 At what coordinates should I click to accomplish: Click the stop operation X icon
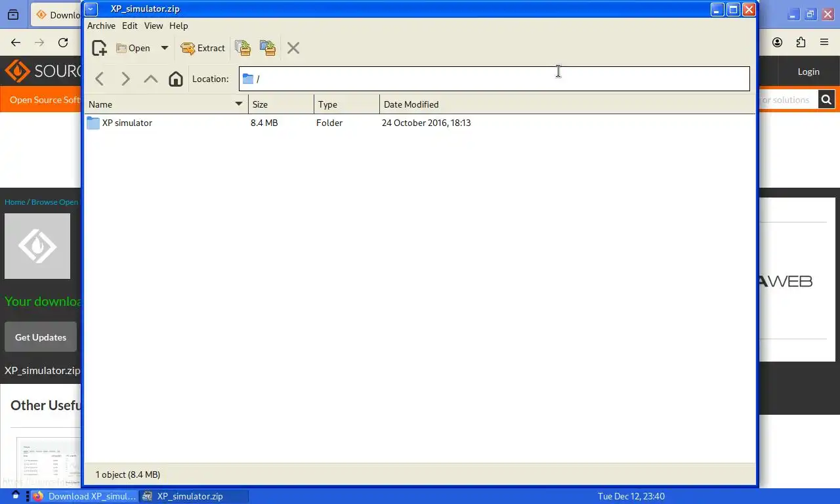click(293, 48)
